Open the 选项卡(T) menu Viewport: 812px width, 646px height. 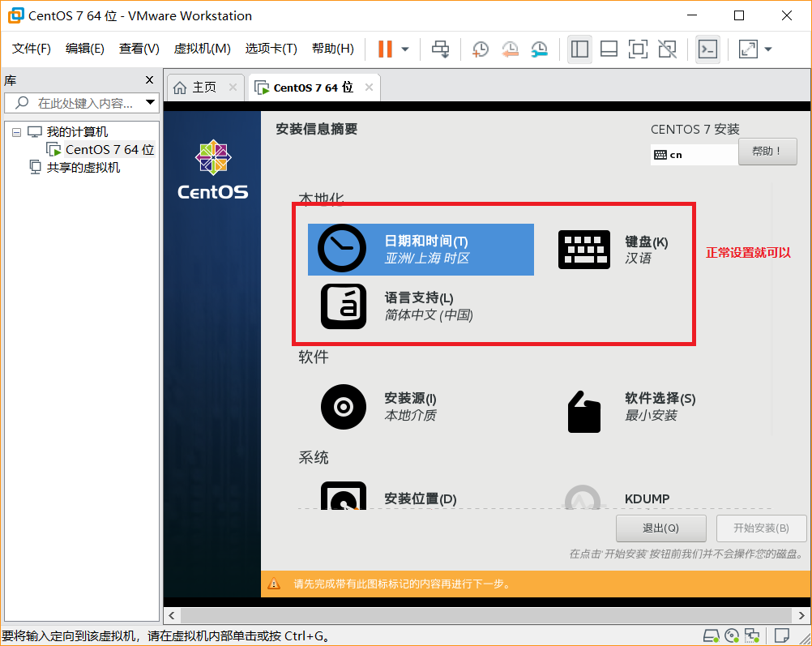point(271,49)
